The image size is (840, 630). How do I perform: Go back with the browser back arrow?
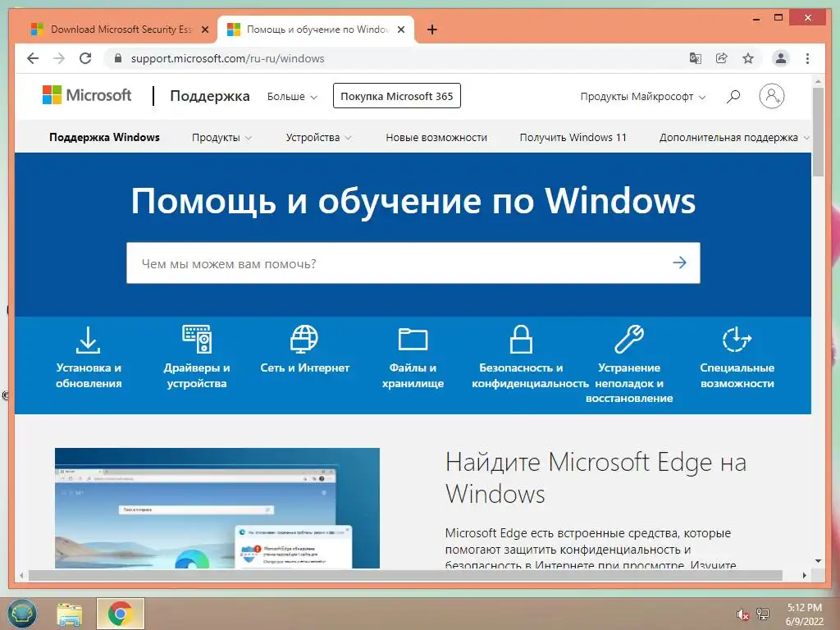coord(33,58)
